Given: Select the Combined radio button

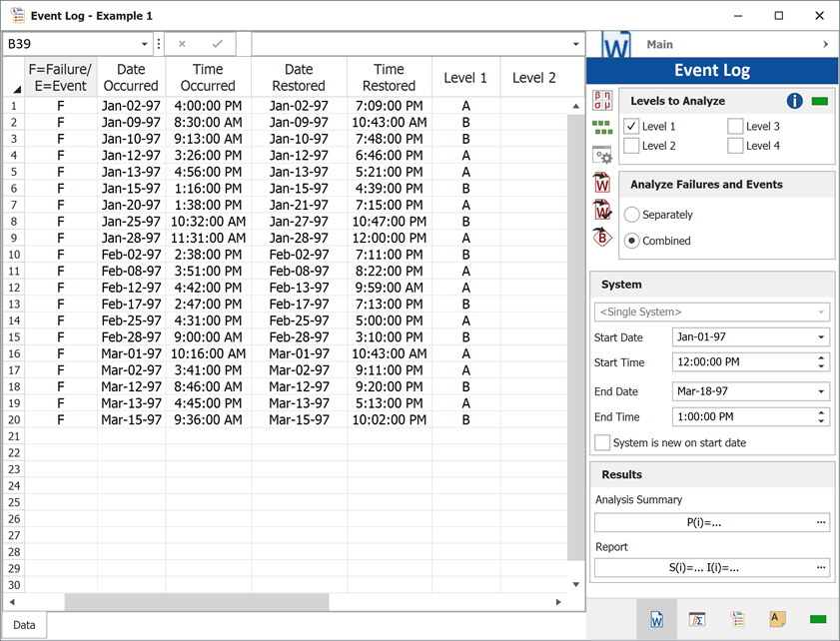Looking at the screenshot, I should tap(631, 241).
